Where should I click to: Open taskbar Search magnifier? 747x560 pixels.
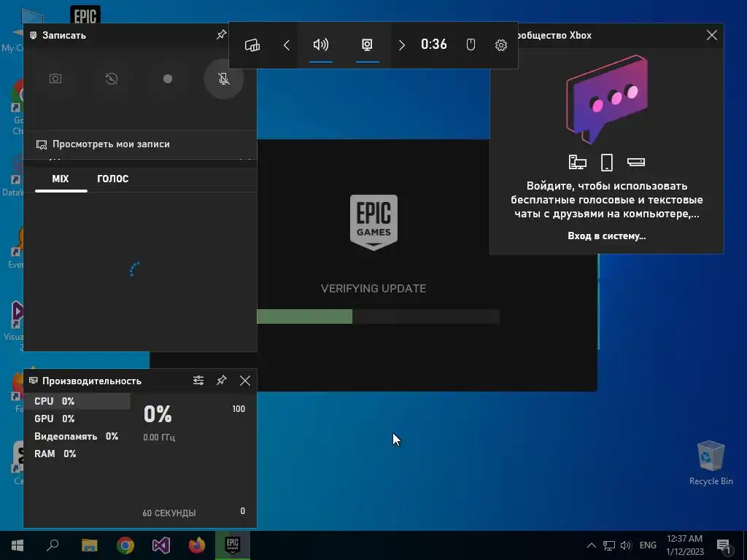pos(53,545)
